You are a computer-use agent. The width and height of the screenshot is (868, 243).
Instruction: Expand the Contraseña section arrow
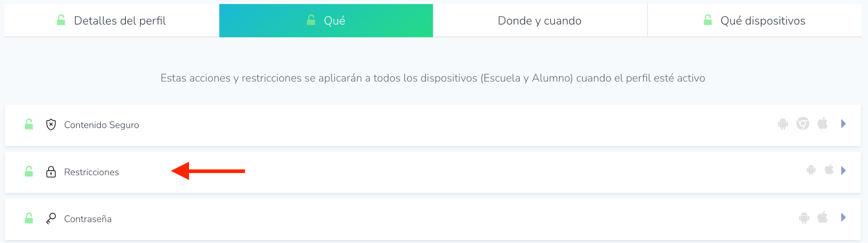click(843, 218)
